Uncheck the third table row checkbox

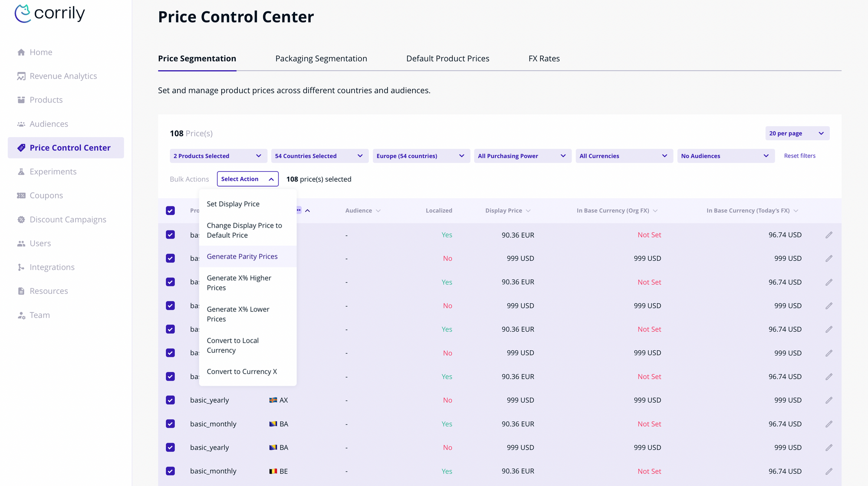pyautogui.click(x=170, y=282)
